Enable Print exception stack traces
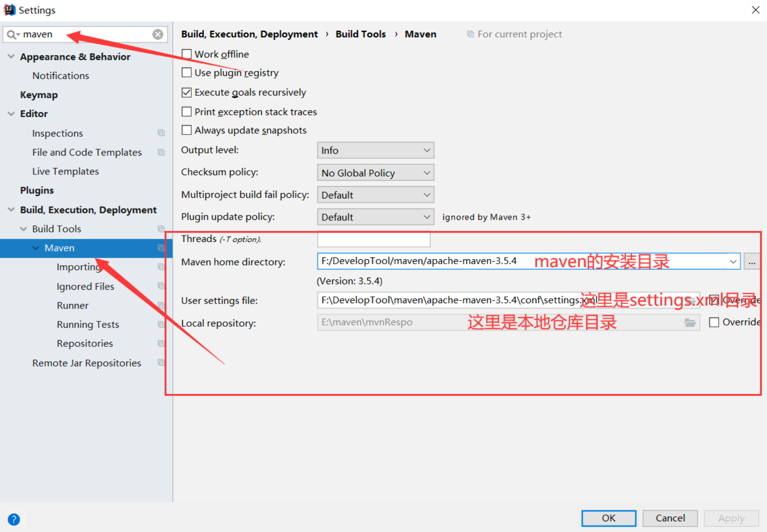 point(187,111)
